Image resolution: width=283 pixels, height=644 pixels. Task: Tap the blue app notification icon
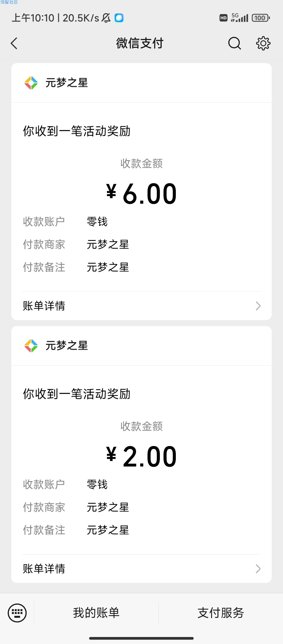click(119, 18)
